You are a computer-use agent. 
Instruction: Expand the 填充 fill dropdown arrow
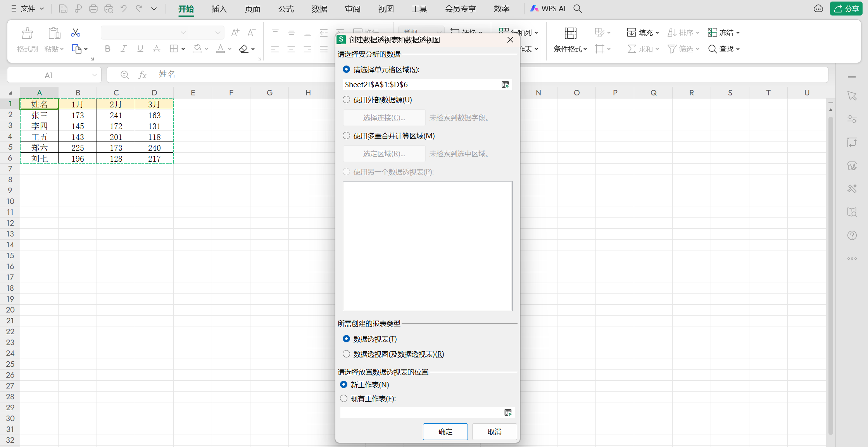click(x=657, y=33)
